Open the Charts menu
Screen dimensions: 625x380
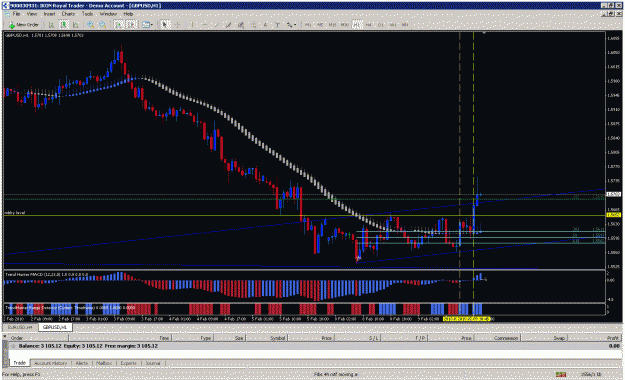68,14
